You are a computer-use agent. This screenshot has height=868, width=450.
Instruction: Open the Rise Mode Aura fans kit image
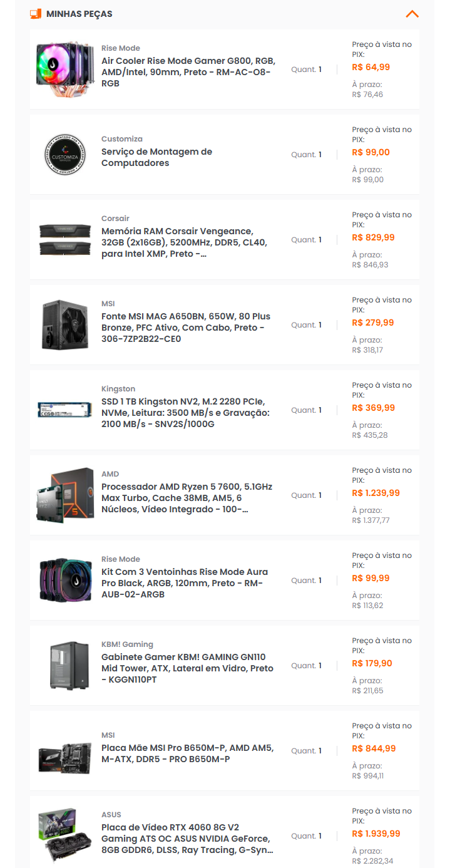tap(66, 581)
